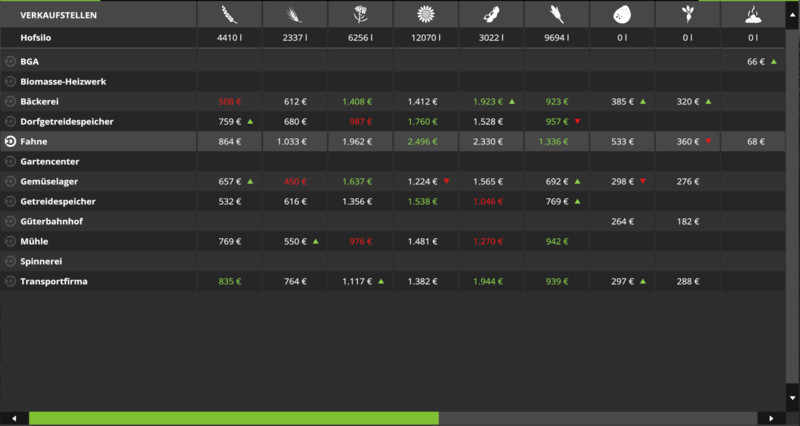Click the wheat crop column icon
Image resolution: width=800 pixels, height=426 pixels.
click(x=229, y=14)
